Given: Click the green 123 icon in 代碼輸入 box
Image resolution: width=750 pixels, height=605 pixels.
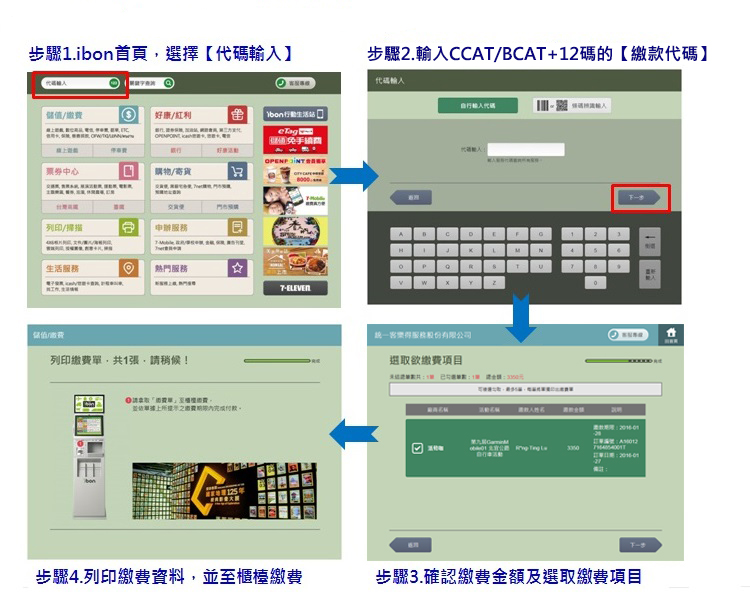Looking at the screenshot, I should pyautogui.click(x=114, y=83).
